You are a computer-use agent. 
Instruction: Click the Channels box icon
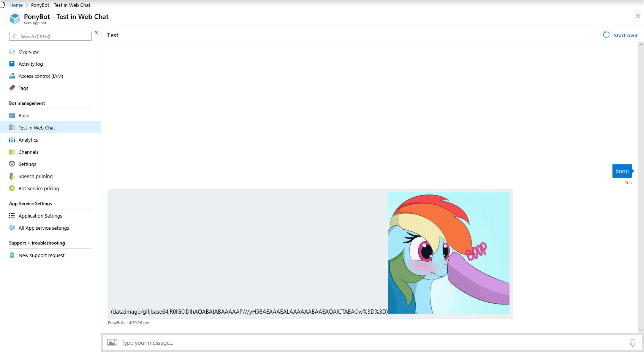[12, 152]
